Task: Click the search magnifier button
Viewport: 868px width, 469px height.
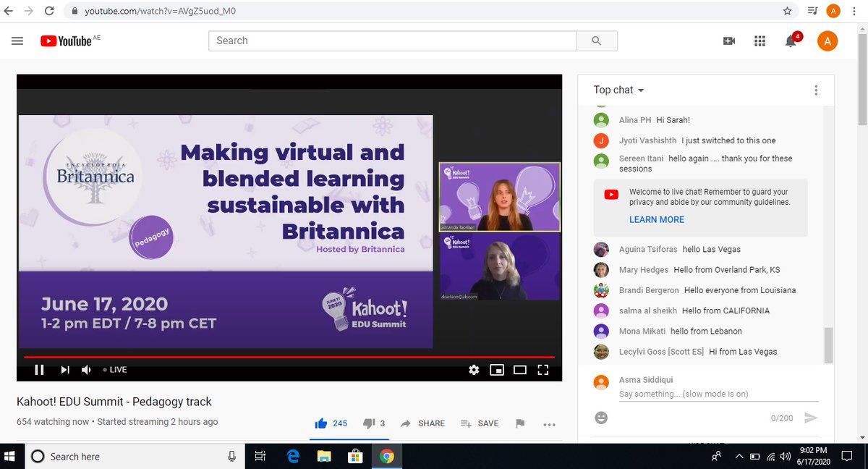Action: 597,41
